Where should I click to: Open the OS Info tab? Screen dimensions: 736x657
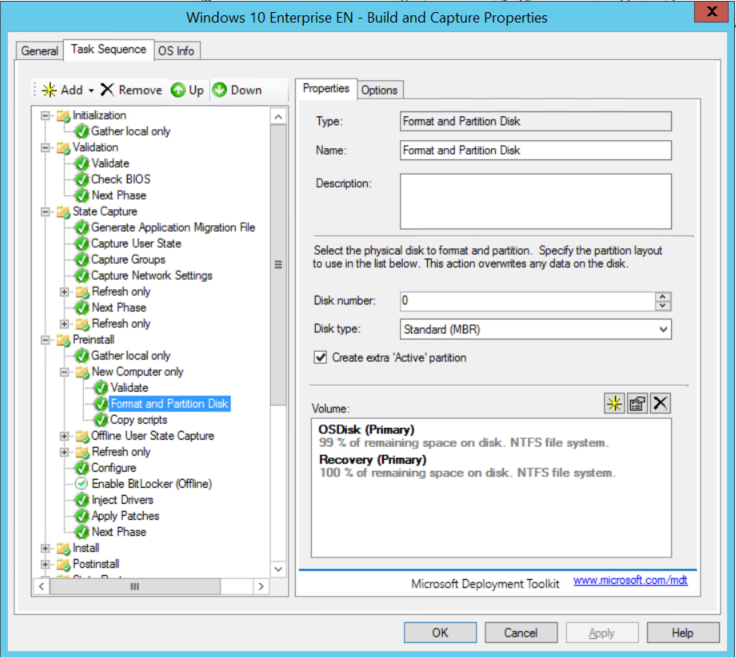pos(177,50)
